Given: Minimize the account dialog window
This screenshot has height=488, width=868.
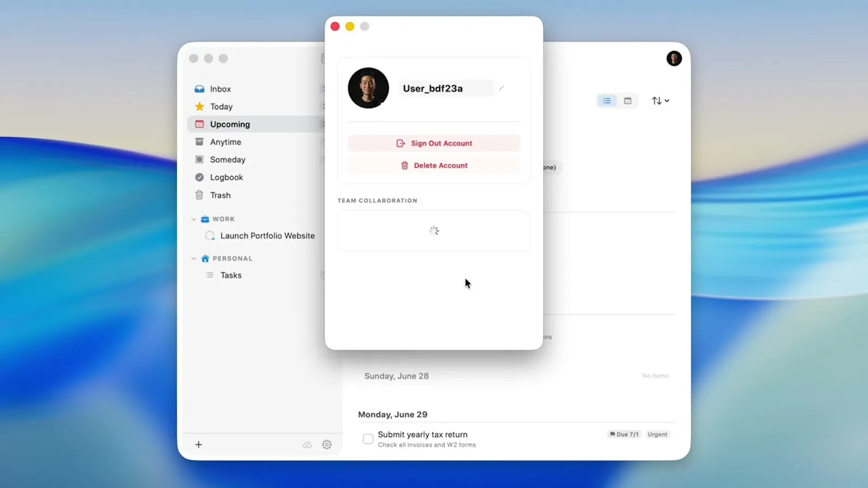Looking at the screenshot, I should pos(350,27).
